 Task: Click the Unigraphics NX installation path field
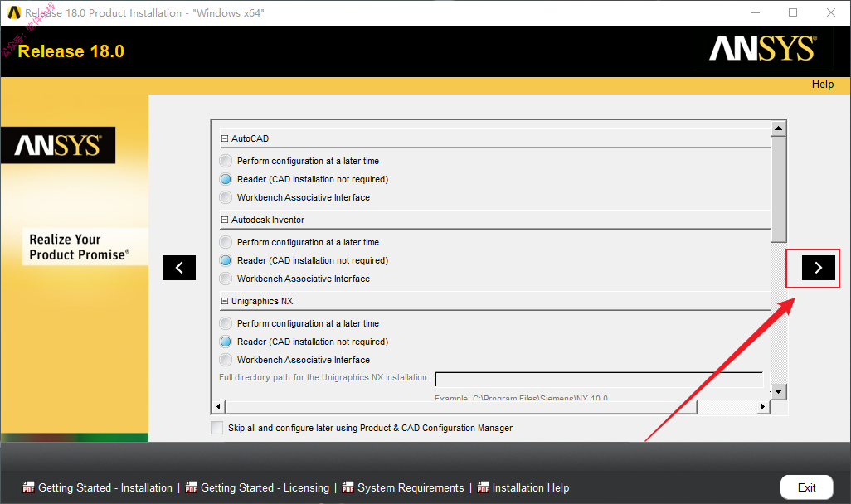[x=599, y=379]
